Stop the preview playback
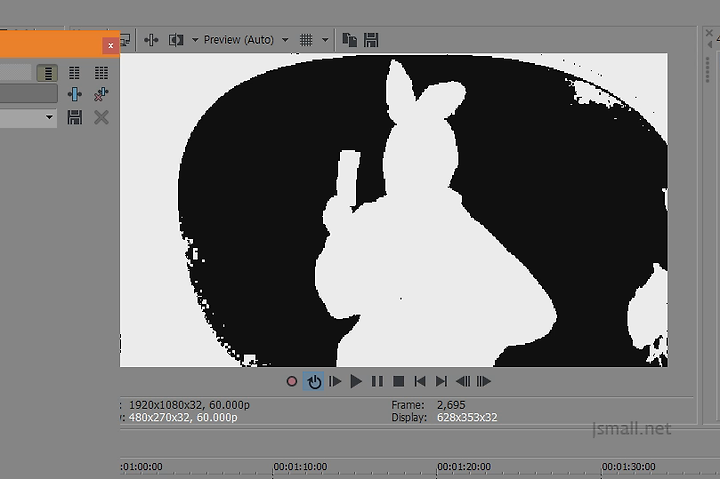Screen dimensions: 720x479 [399, 382]
